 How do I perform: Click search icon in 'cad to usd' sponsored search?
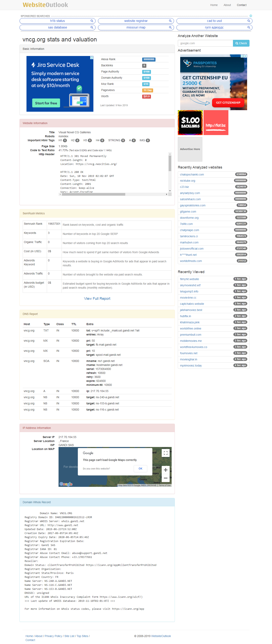[249, 21]
